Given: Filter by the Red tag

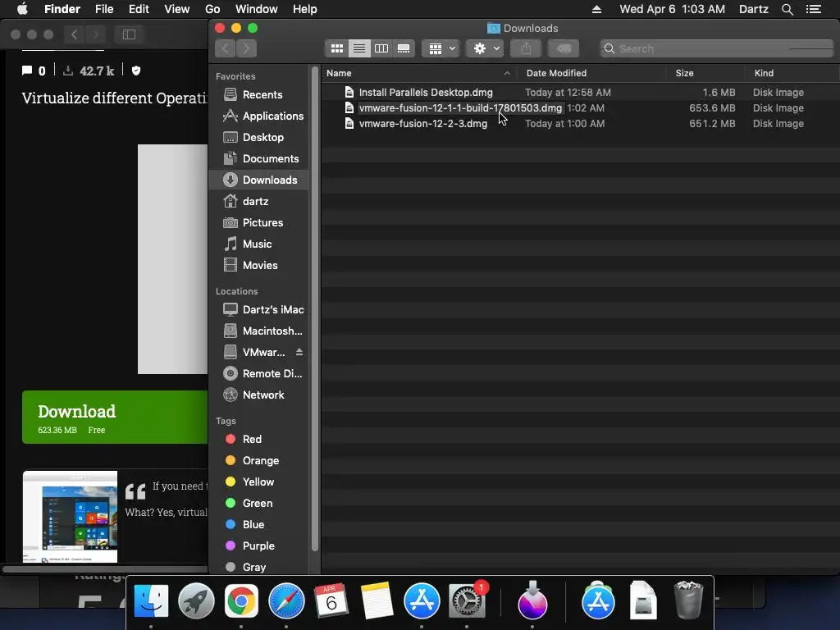Looking at the screenshot, I should (258, 440).
